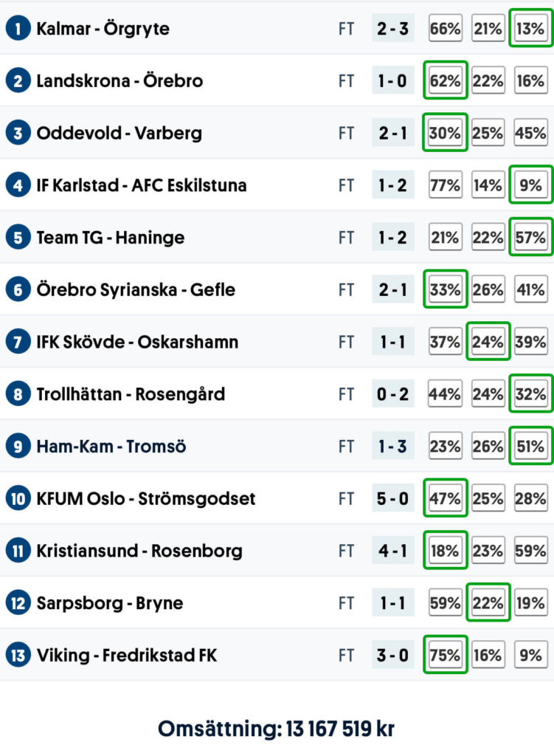Click the FT status for Trollhättan - Rosengård

(x=347, y=394)
